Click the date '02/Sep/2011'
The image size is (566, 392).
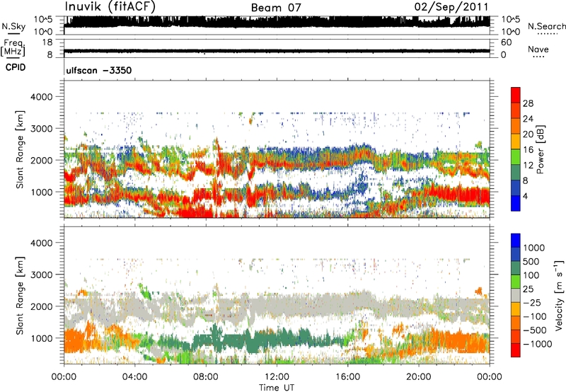click(x=451, y=7)
